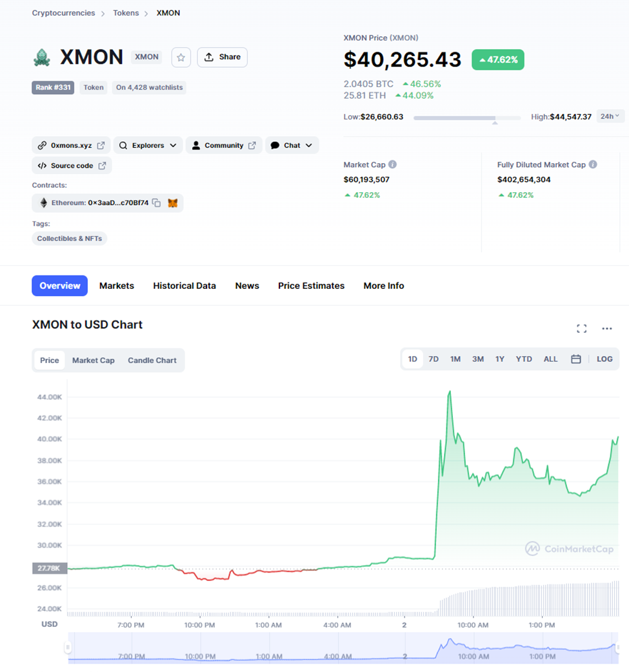Switch to Candle Chart view
629x672 pixels.
click(152, 361)
